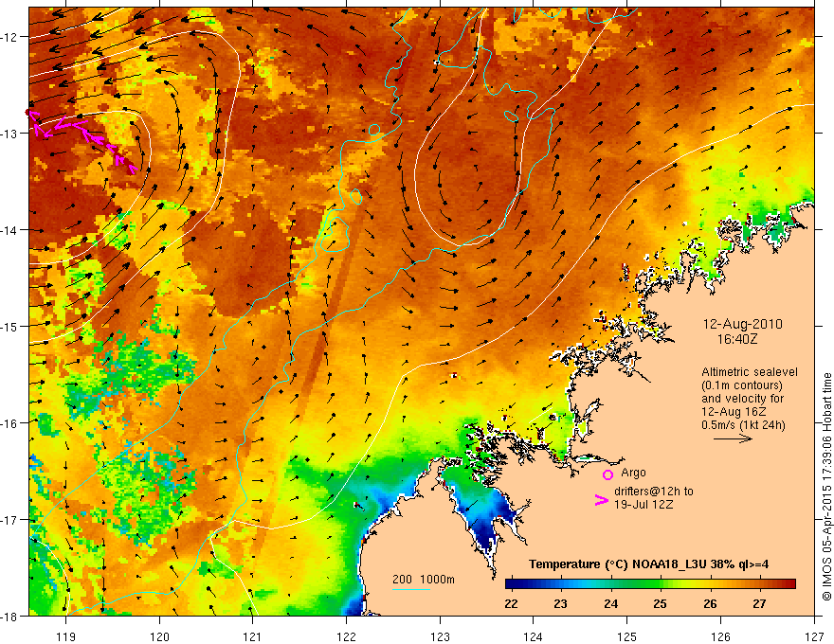This screenshot has height=644, width=834.
Task: Click the IMOS copyright timestamp text
Action: coord(826,487)
